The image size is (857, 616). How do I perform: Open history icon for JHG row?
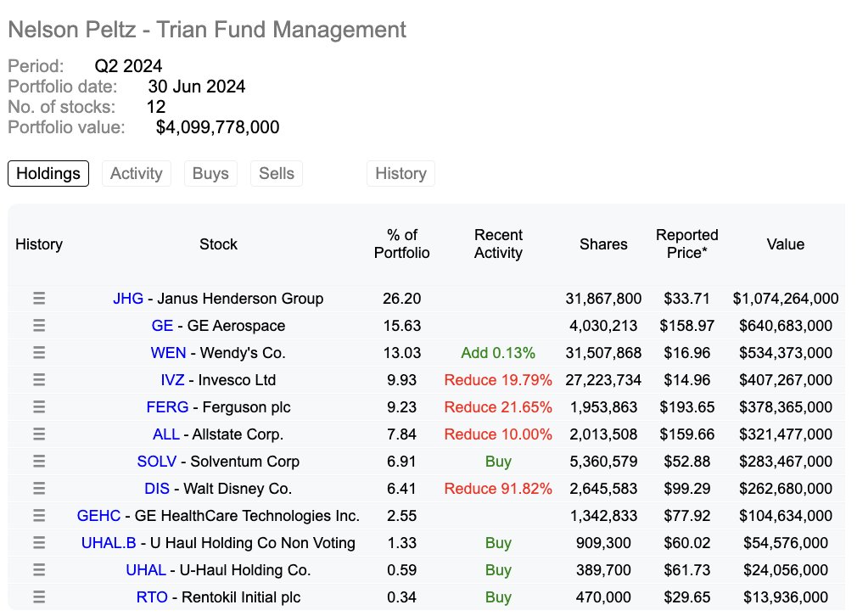pyautogui.click(x=39, y=299)
